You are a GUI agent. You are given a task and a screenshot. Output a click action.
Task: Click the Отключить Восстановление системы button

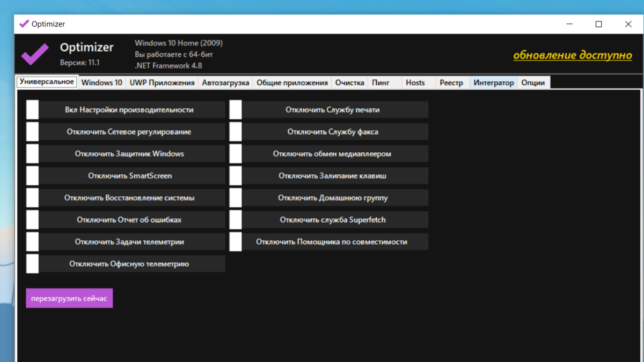132,198
